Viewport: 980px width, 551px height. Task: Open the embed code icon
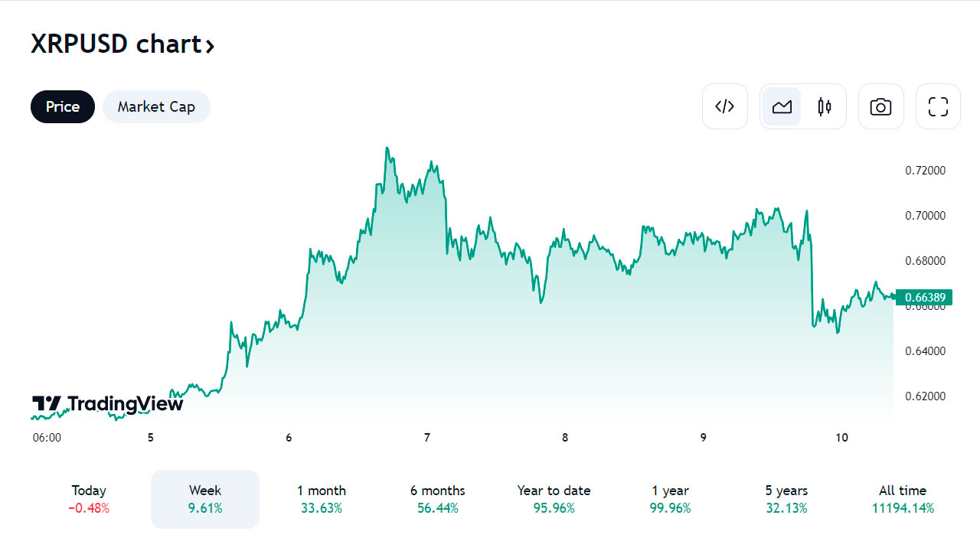pyautogui.click(x=724, y=106)
